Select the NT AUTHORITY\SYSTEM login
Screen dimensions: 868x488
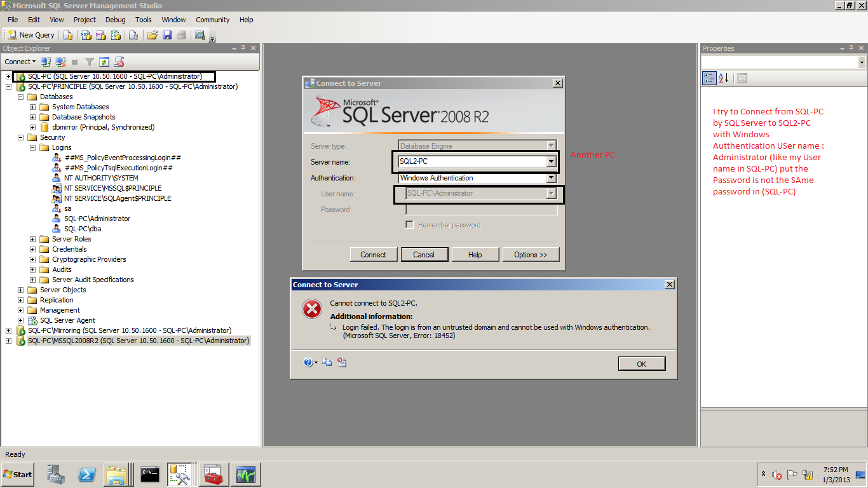coord(101,178)
